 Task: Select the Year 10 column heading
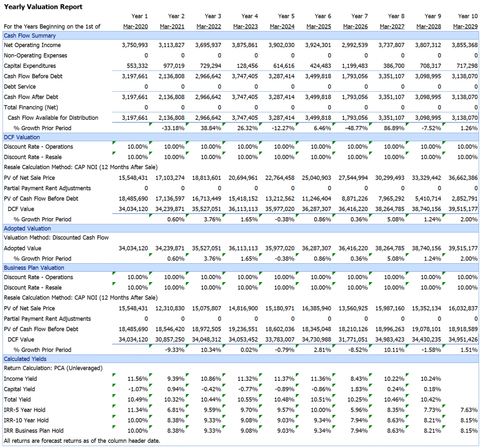(x=468, y=16)
